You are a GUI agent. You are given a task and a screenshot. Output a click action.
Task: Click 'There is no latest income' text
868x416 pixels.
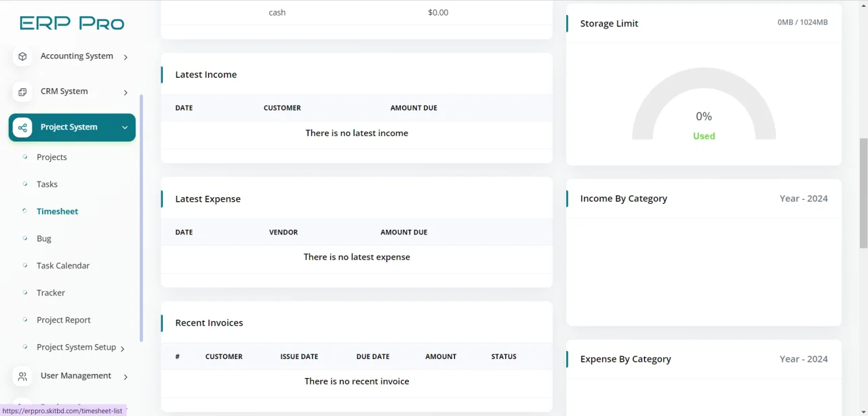click(x=357, y=133)
